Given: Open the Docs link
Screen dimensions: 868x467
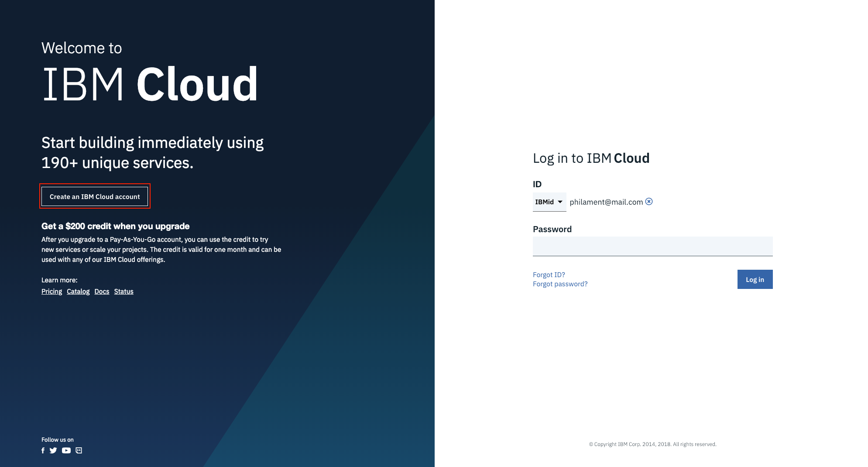Looking at the screenshot, I should point(102,292).
